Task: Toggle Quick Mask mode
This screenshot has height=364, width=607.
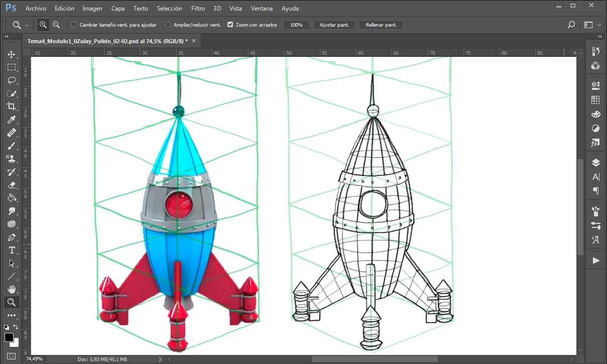Action: [x=12, y=356]
